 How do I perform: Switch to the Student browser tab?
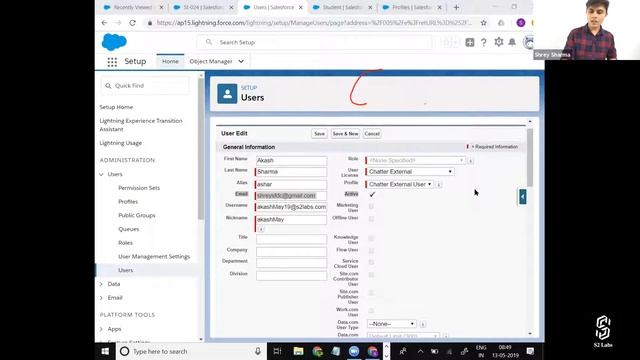click(x=342, y=7)
